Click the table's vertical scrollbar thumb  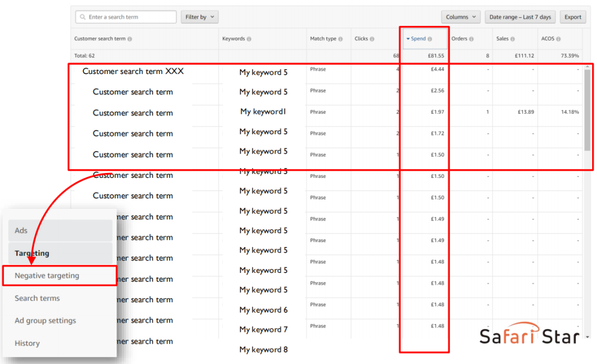coord(587,110)
